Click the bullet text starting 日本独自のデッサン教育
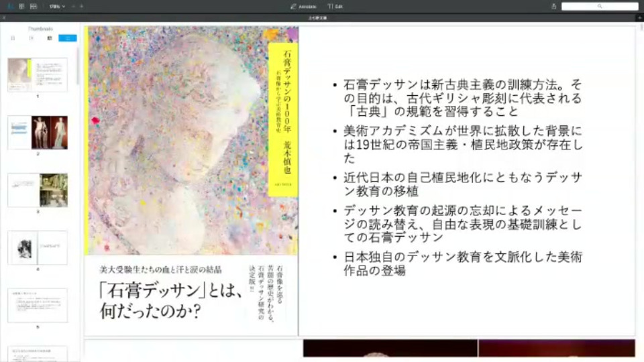This screenshot has height=362, width=644. tap(463, 263)
